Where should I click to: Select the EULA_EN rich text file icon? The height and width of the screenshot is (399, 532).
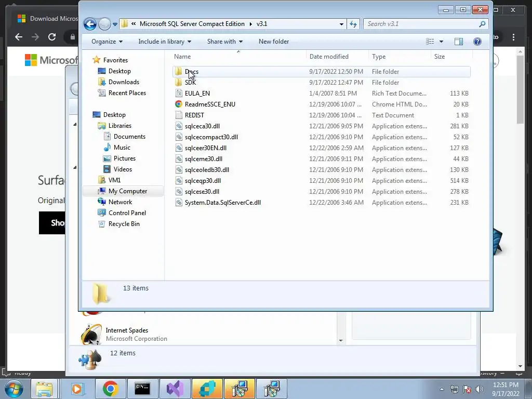point(179,93)
